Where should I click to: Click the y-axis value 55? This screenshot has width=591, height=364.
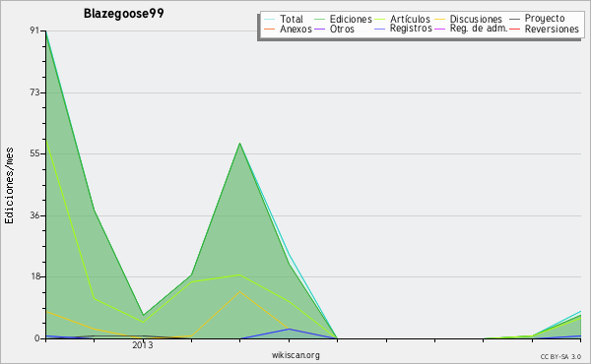(x=34, y=153)
